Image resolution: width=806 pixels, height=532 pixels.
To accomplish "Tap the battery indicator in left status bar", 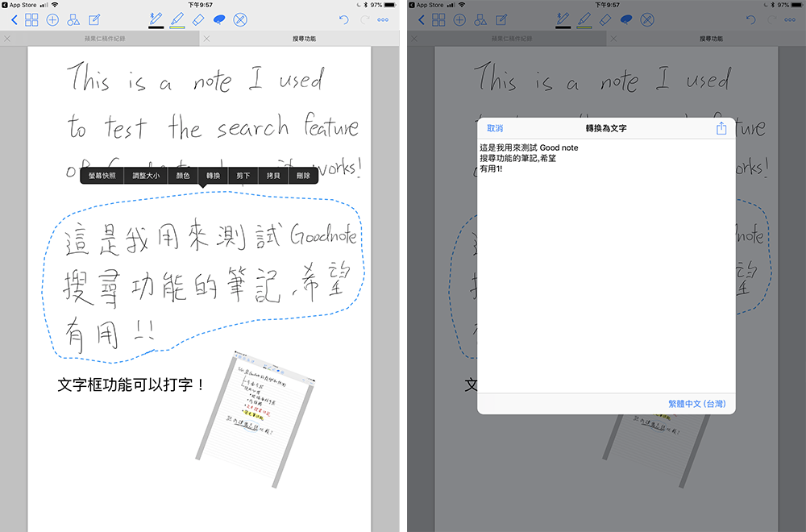I will 390,5.
